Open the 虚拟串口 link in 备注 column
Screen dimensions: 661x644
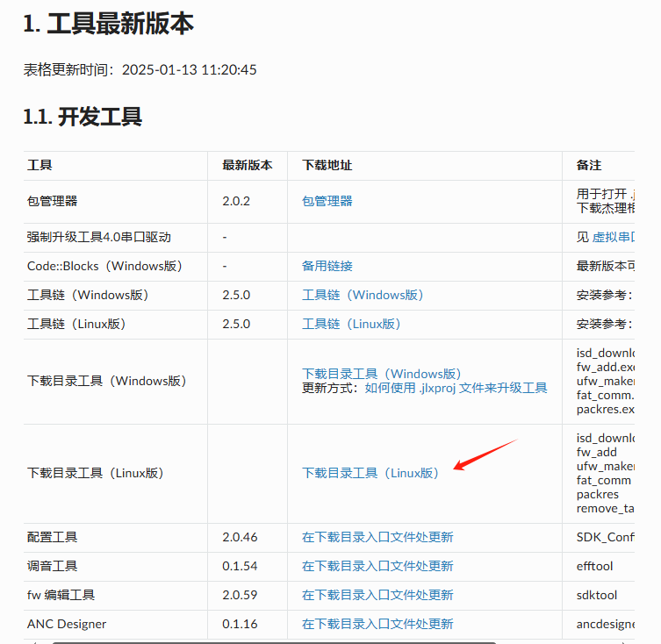pos(614,237)
